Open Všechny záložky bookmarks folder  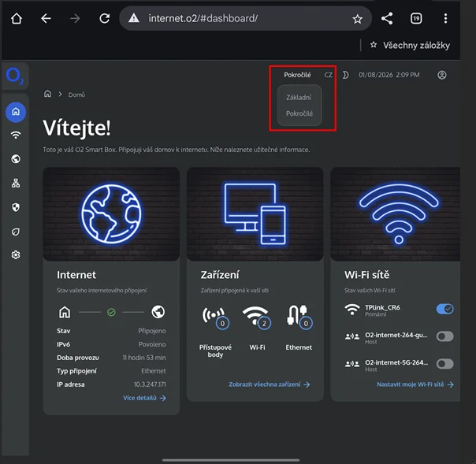click(410, 45)
